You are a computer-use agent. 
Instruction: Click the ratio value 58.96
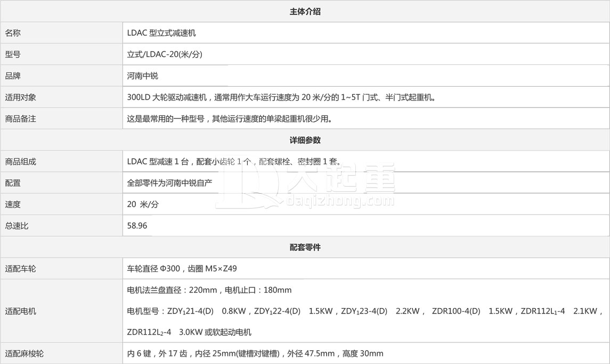pos(137,226)
